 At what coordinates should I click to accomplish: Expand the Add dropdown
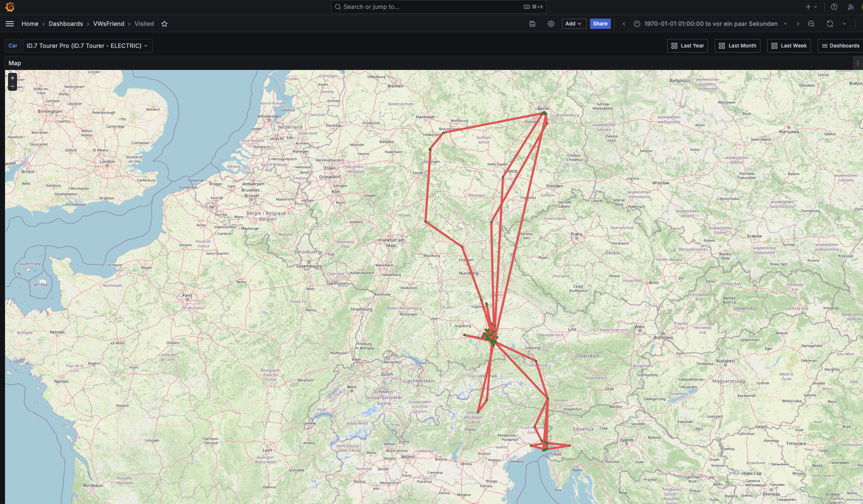tap(573, 24)
